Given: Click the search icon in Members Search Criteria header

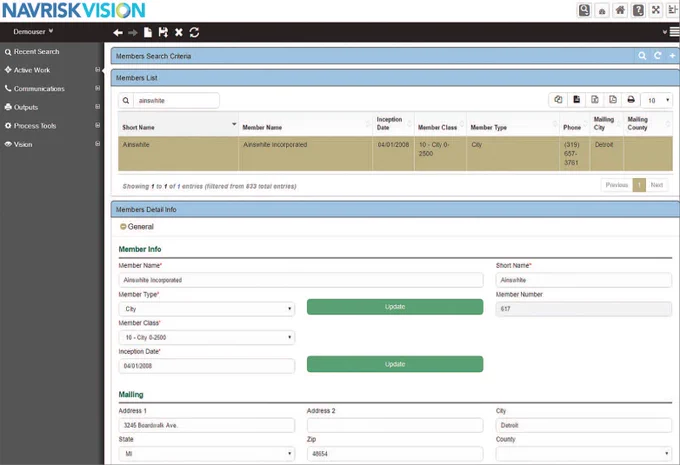Looking at the screenshot, I should point(642,56).
